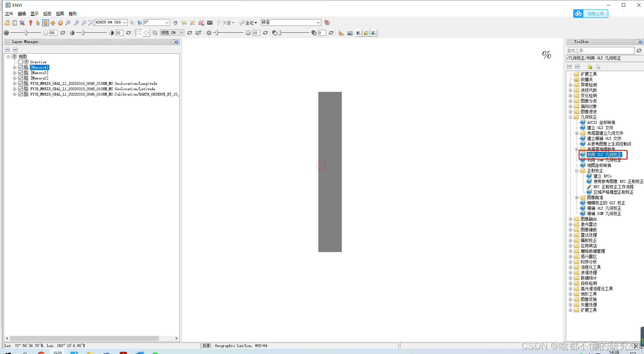This screenshot has height=354, width=644.
Task: Open the zoom percentage dropdown
Action: tap(124, 22)
